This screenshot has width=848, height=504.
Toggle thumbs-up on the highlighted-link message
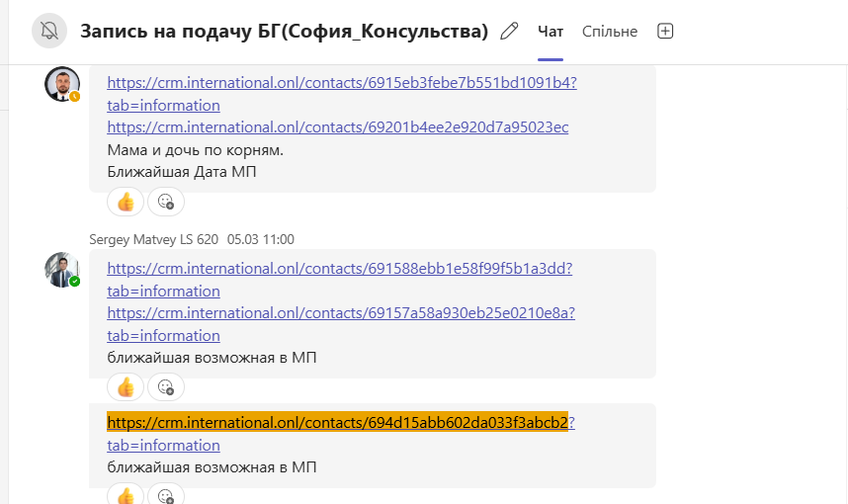pyautogui.click(x=126, y=495)
